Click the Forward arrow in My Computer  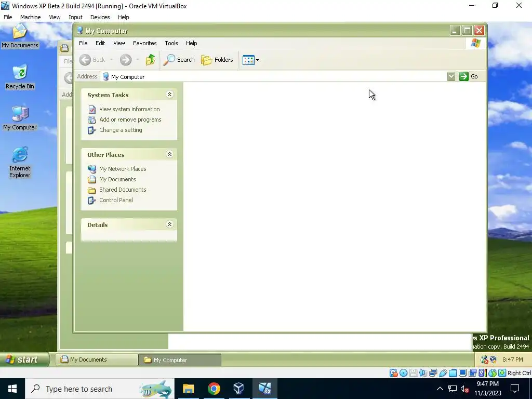[126, 60]
